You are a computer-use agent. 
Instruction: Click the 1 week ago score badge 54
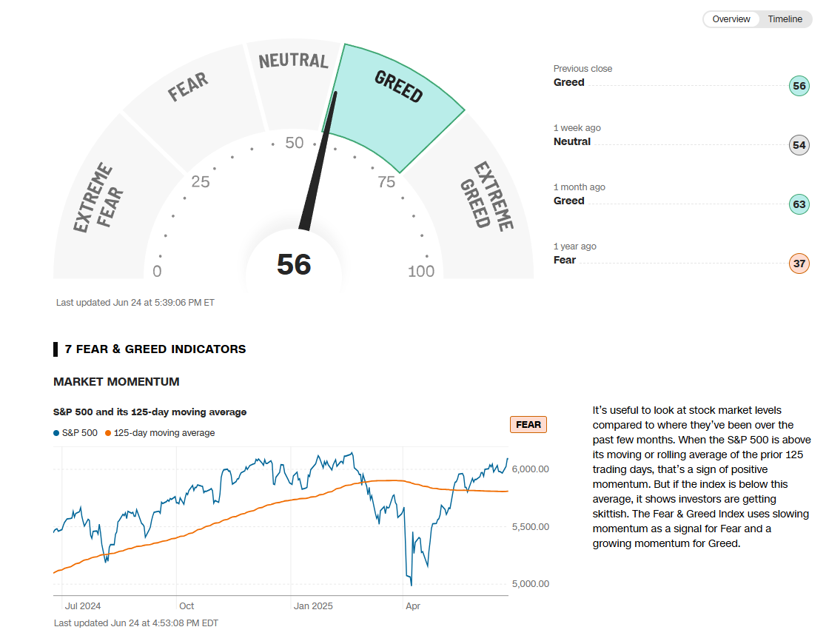pyautogui.click(x=799, y=145)
